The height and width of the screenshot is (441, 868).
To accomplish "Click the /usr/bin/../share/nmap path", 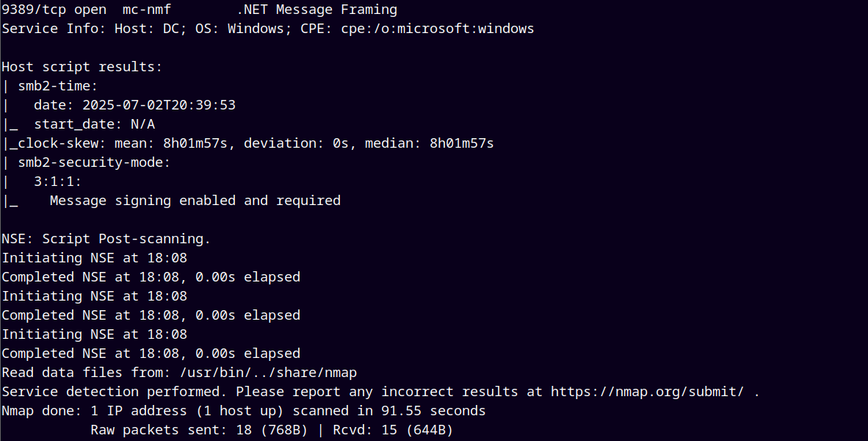I will click(x=268, y=373).
